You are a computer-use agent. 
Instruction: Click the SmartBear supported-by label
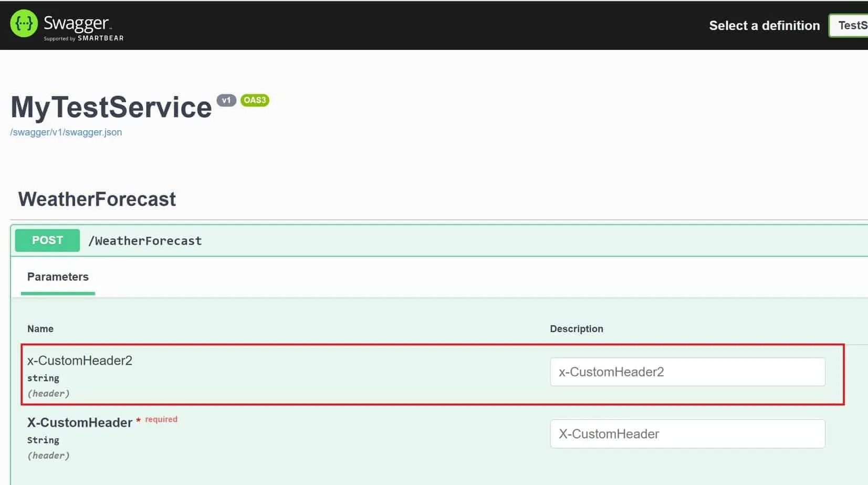coord(83,38)
